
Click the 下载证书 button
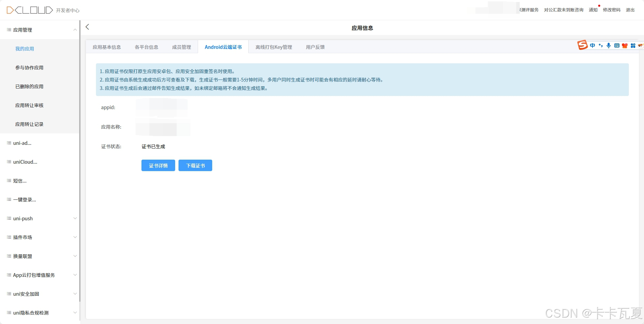pyautogui.click(x=195, y=165)
